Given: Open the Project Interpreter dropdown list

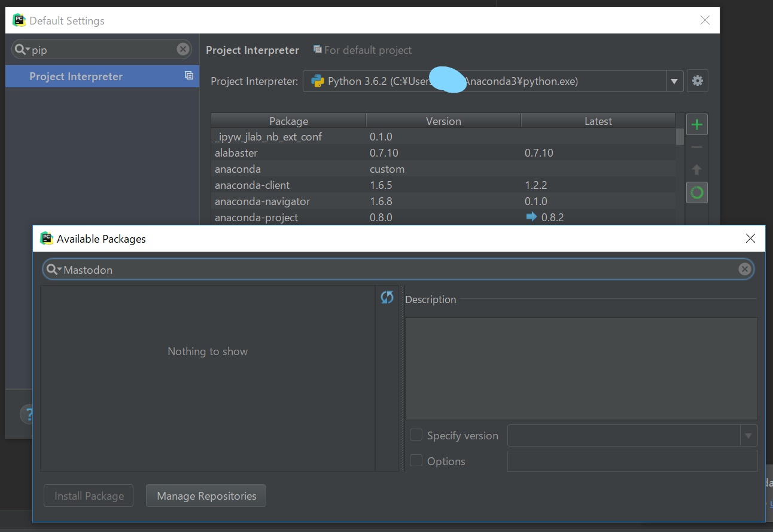Looking at the screenshot, I should 674,81.
